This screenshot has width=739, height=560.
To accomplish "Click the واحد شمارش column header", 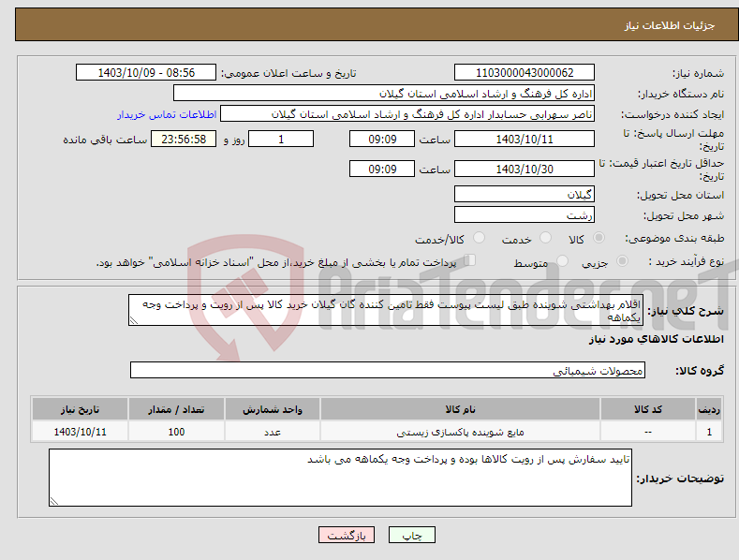I will (273, 409).
